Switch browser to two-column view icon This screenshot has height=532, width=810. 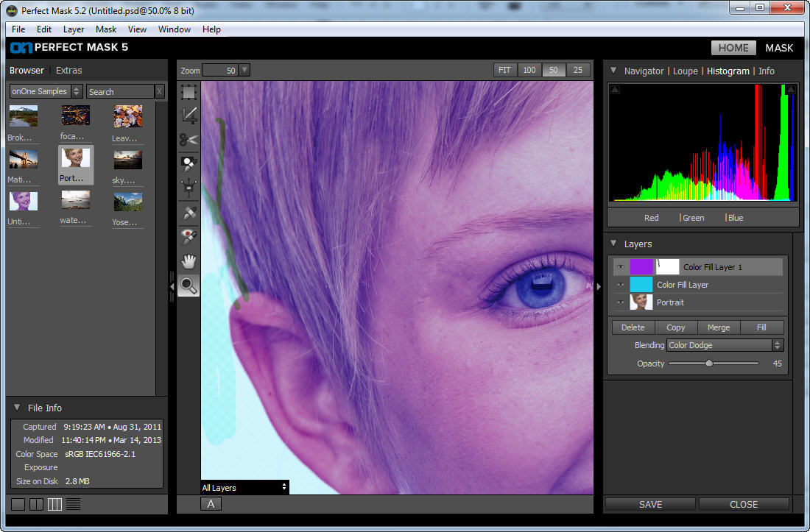[36, 504]
